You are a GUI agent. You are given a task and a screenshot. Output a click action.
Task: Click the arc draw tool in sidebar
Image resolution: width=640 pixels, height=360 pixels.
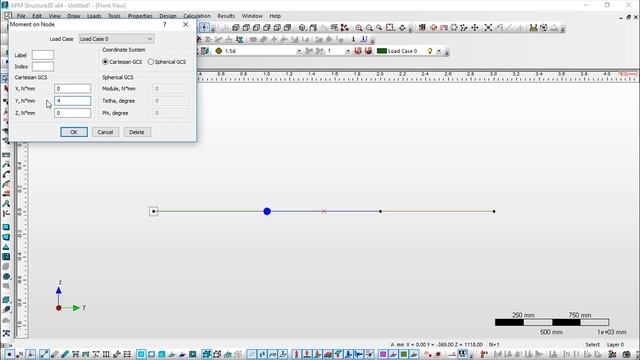6,174
